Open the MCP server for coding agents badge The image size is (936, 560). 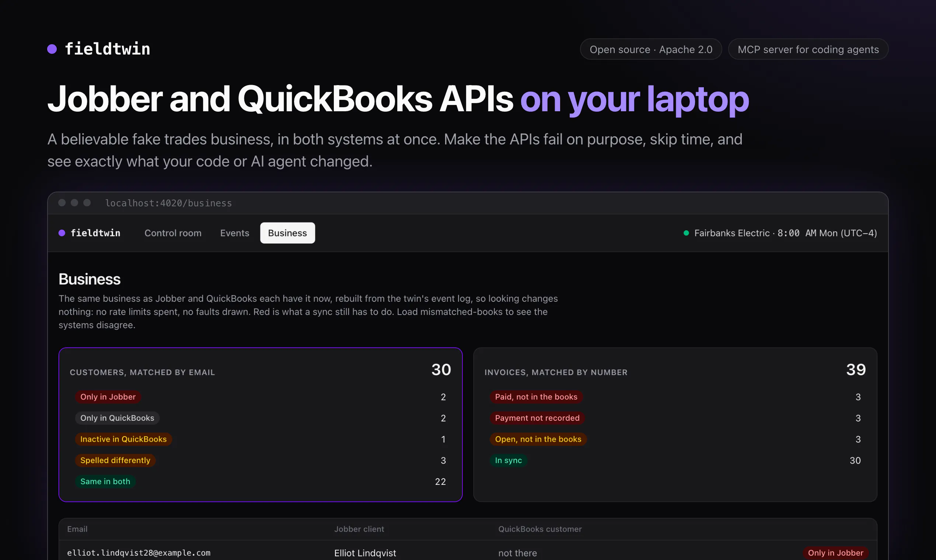click(x=808, y=49)
